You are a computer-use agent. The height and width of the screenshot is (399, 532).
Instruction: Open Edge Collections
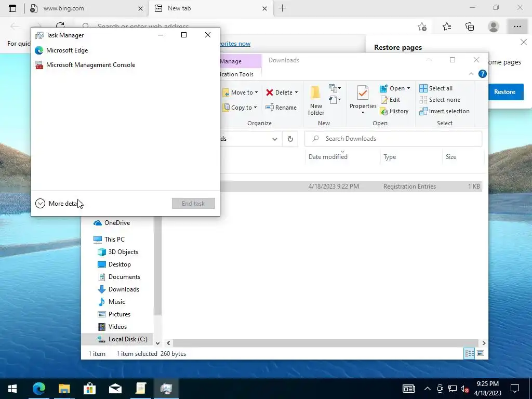470,26
